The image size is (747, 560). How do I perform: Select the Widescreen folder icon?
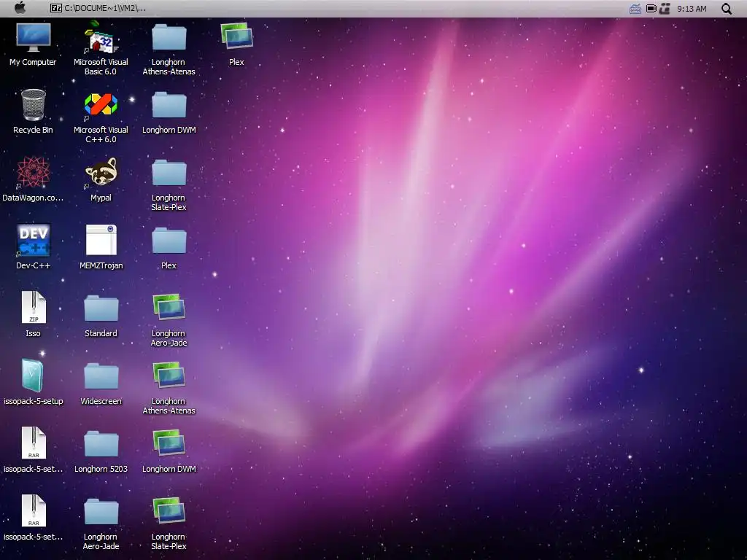pos(101,376)
